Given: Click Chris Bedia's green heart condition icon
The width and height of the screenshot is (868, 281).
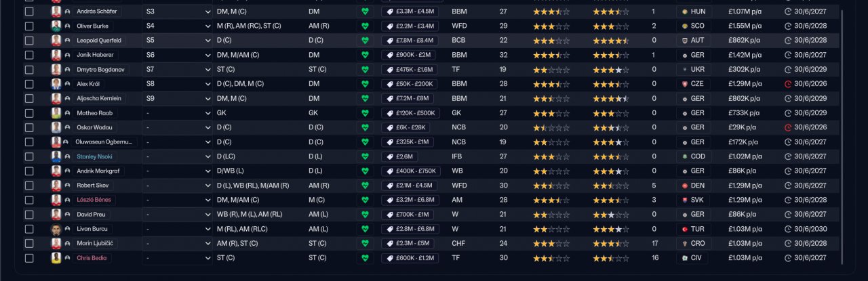Looking at the screenshot, I should (x=365, y=258).
